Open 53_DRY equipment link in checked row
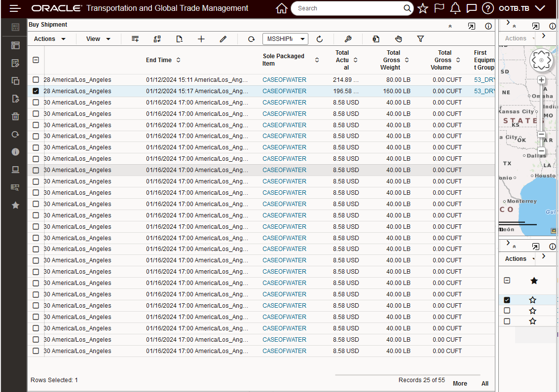Image resolution: width=559 pixels, height=392 pixels. 484,91
